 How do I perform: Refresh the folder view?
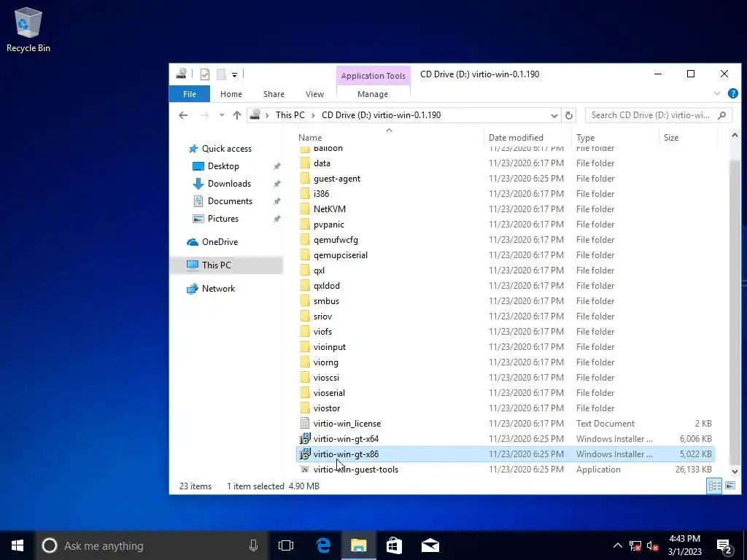coord(568,115)
